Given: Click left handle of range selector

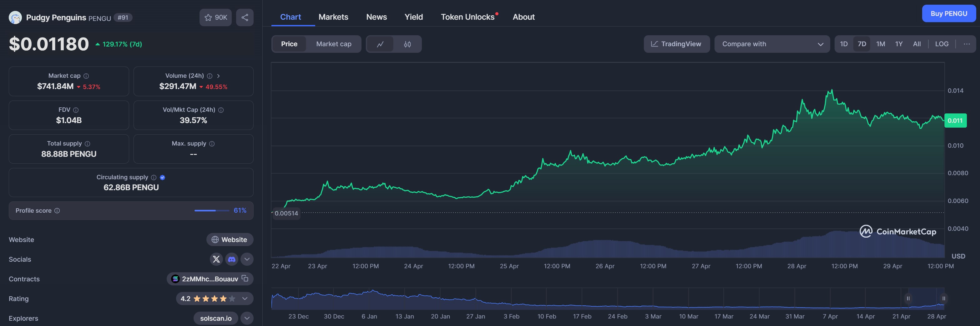Looking at the screenshot, I should 908,299.
